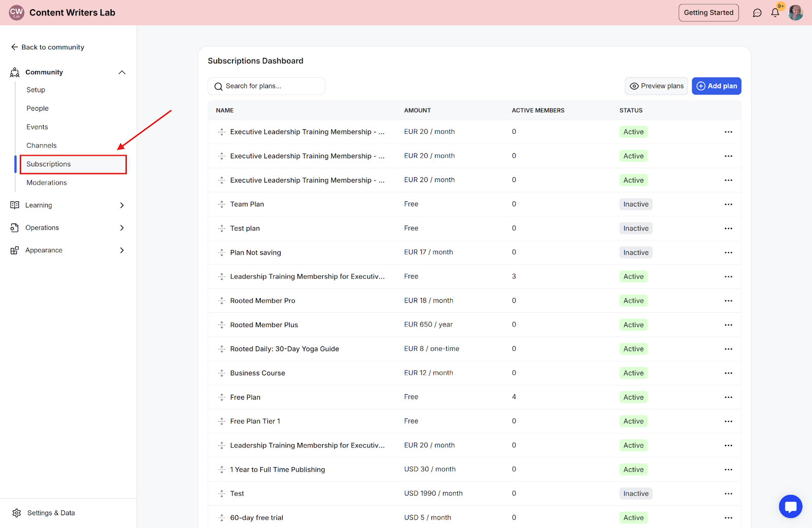Collapse the Community sidebar section
812x528 pixels.
(122, 73)
